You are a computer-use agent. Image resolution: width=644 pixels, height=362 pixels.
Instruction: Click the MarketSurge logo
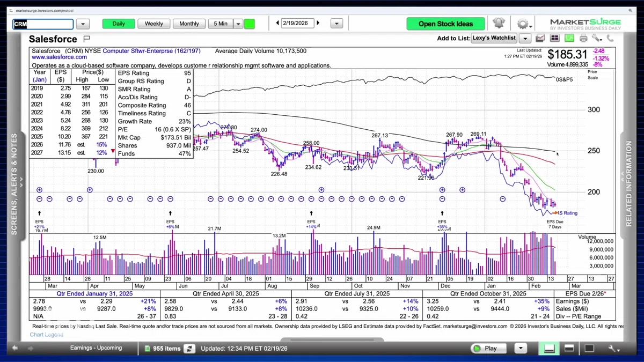pos(586,24)
